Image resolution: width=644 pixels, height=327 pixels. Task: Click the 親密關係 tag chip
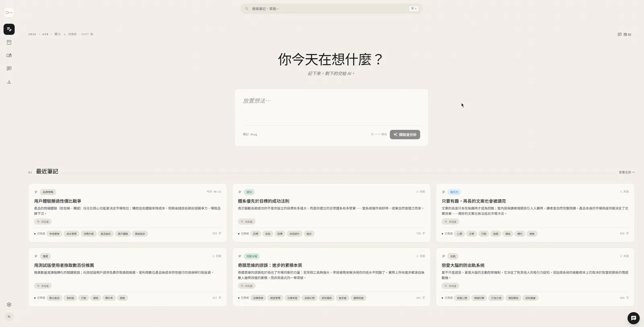(x=513, y=298)
